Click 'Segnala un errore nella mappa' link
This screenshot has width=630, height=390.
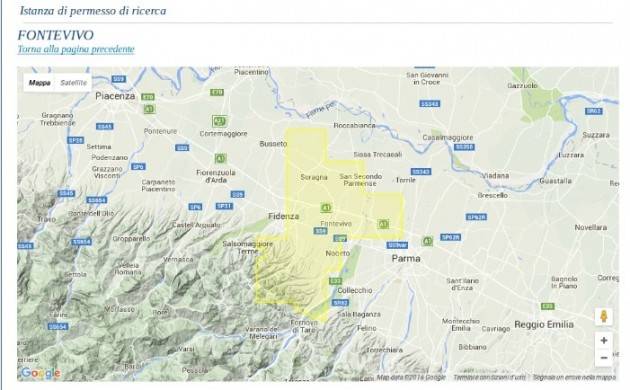[x=575, y=378]
